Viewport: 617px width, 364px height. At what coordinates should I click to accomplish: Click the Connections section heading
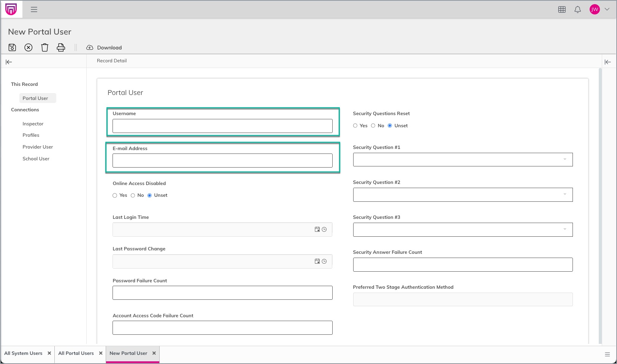coord(25,110)
